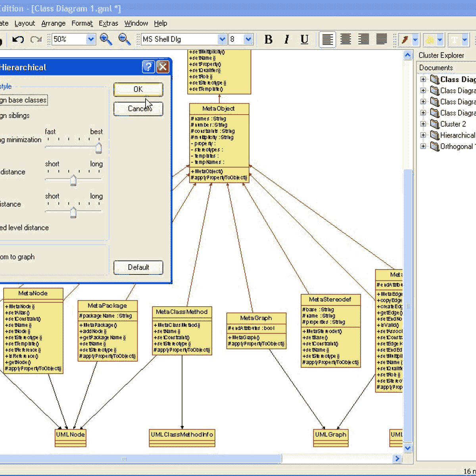
Task: Apply underline text formatting
Action: [304, 39]
